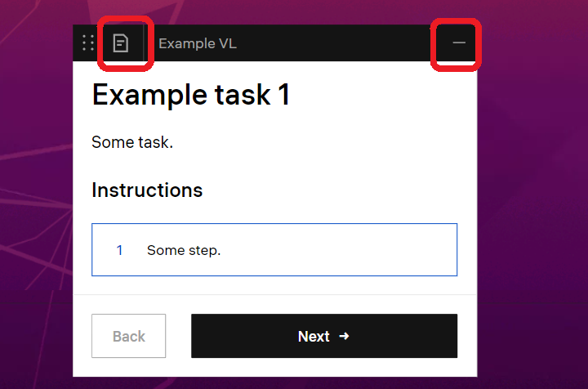
Task: Click the step number 1
Action: [x=119, y=250]
